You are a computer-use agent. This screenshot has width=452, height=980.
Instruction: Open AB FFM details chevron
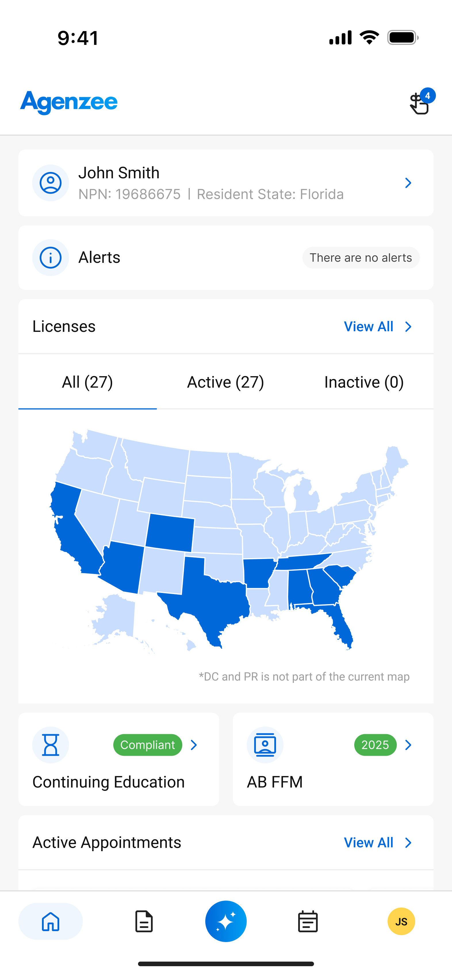408,744
